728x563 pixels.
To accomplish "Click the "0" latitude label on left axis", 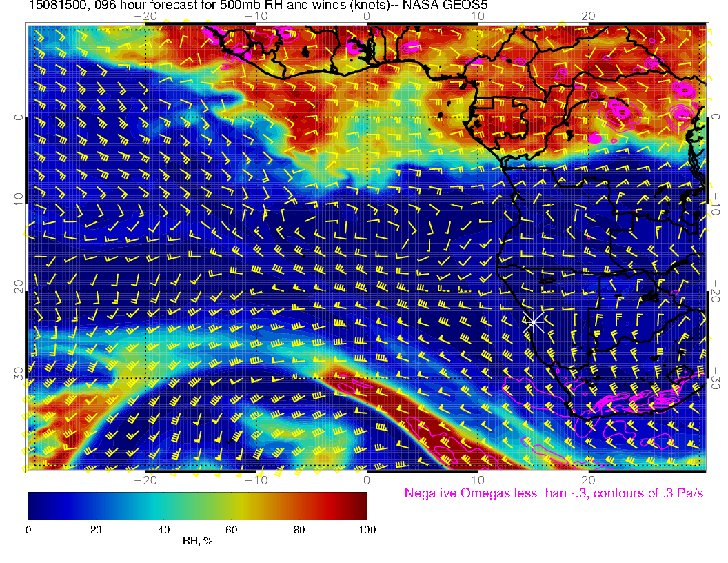I will click(19, 117).
